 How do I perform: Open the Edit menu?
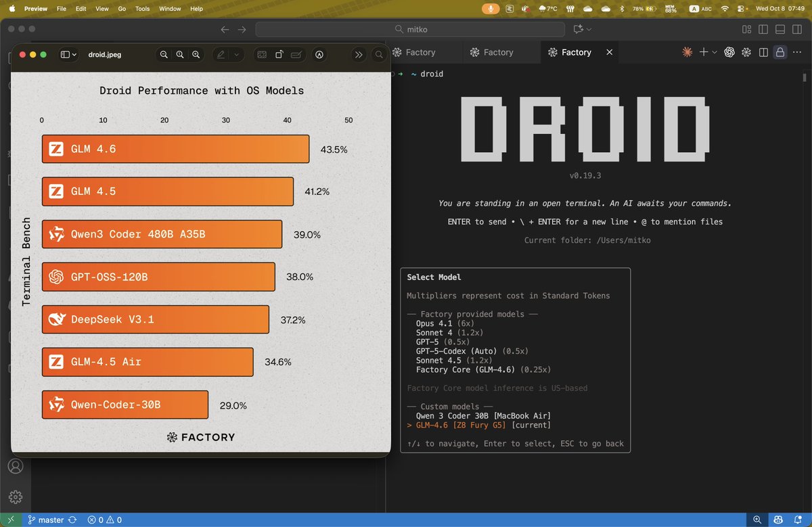(81, 9)
